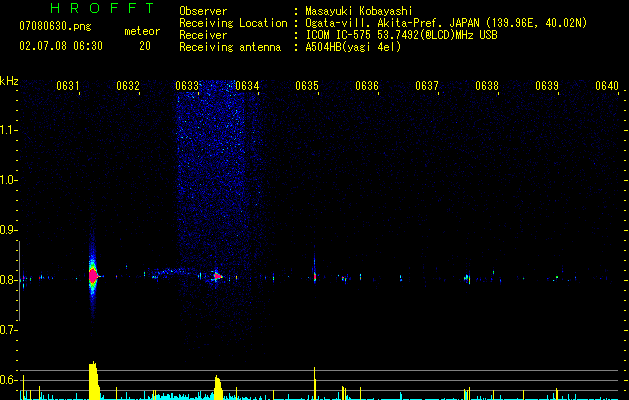This screenshot has height=400, width=629.
Task: Select receiver text ICOM IC-575 53.7492 MHz
Action: click(402, 35)
